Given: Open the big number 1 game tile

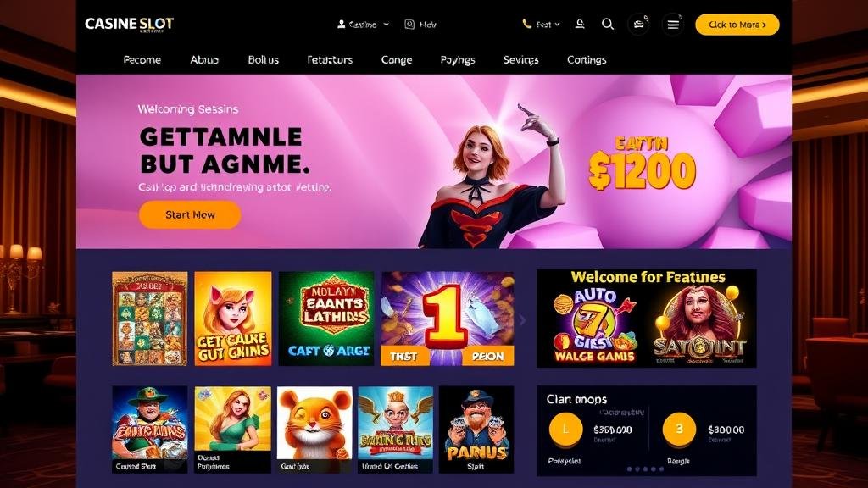Looking at the screenshot, I should click(448, 319).
